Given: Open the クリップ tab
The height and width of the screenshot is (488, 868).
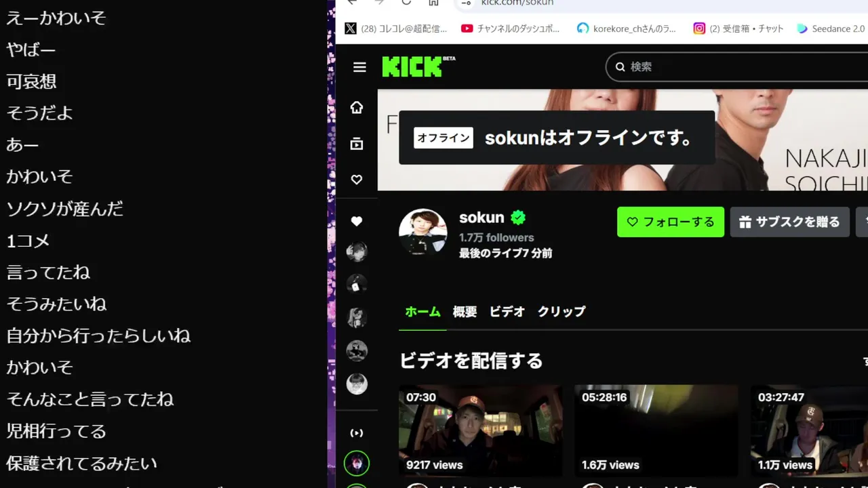Looking at the screenshot, I should tap(561, 312).
